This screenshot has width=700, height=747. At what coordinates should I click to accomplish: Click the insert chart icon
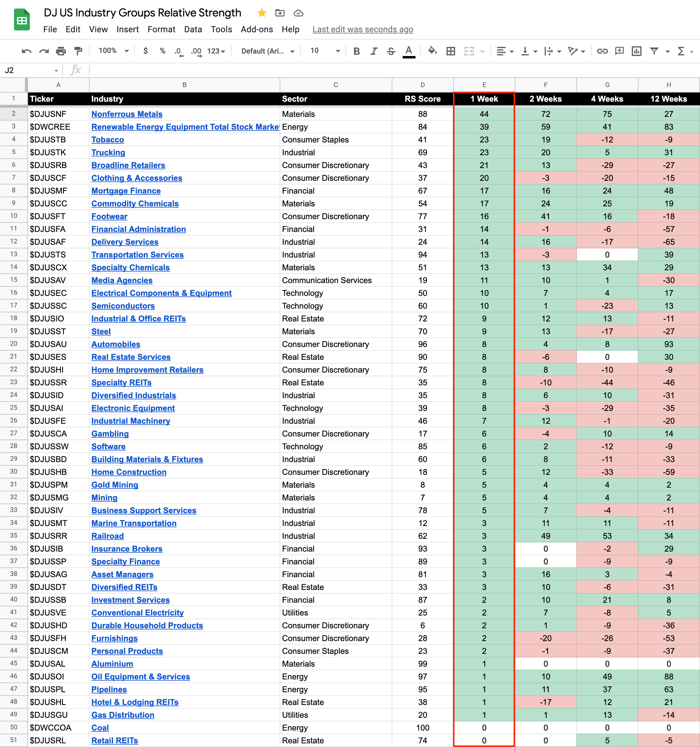(x=636, y=51)
